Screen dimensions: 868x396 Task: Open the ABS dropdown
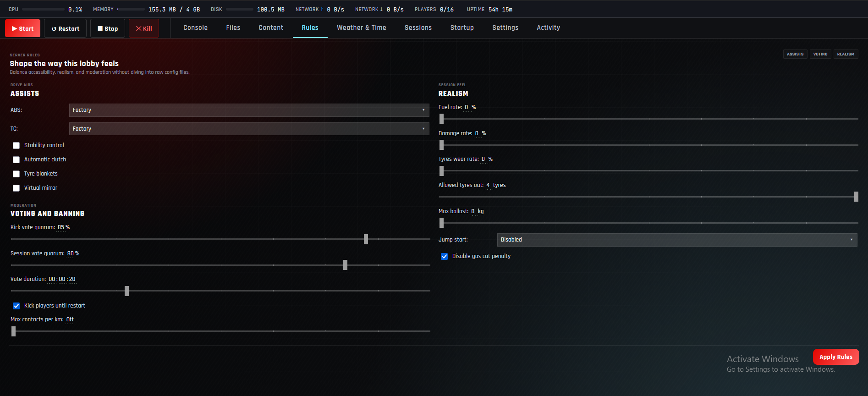pyautogui.click(x=249, y=110)
